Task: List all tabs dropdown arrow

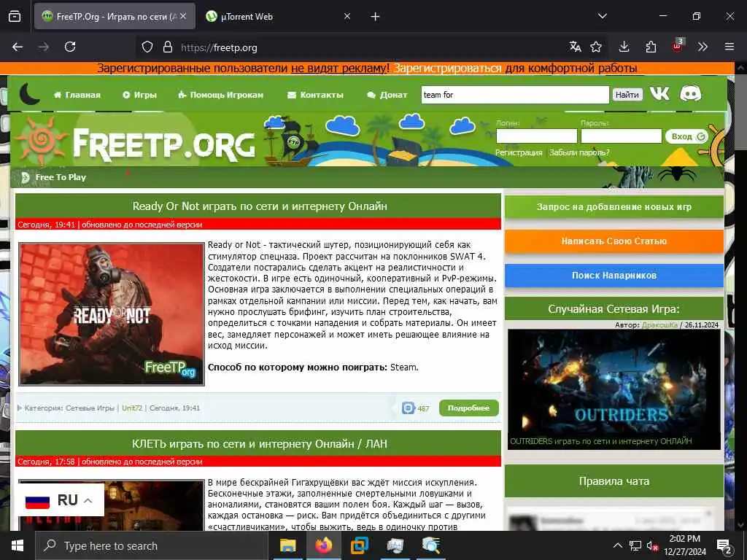Action: [602, 16]
